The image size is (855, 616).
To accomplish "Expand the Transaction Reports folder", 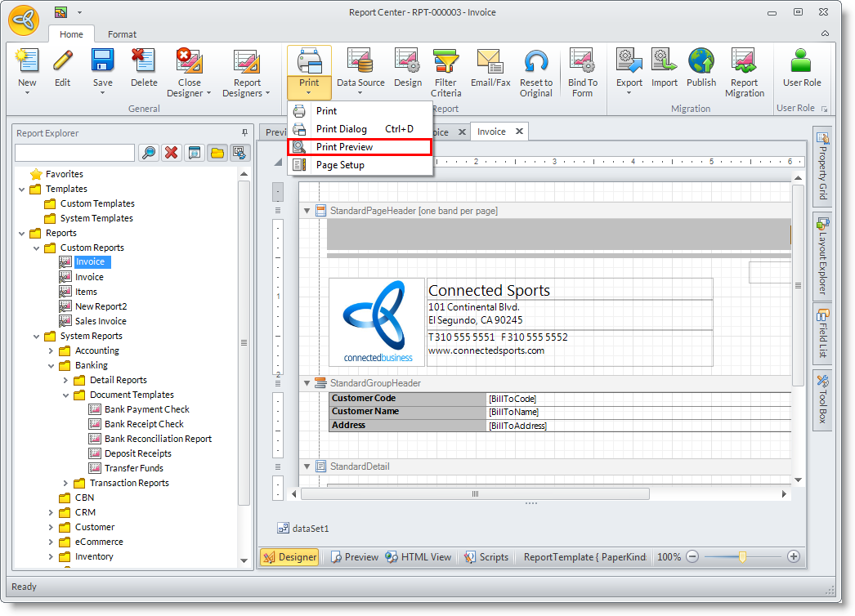I will [66, 483].
